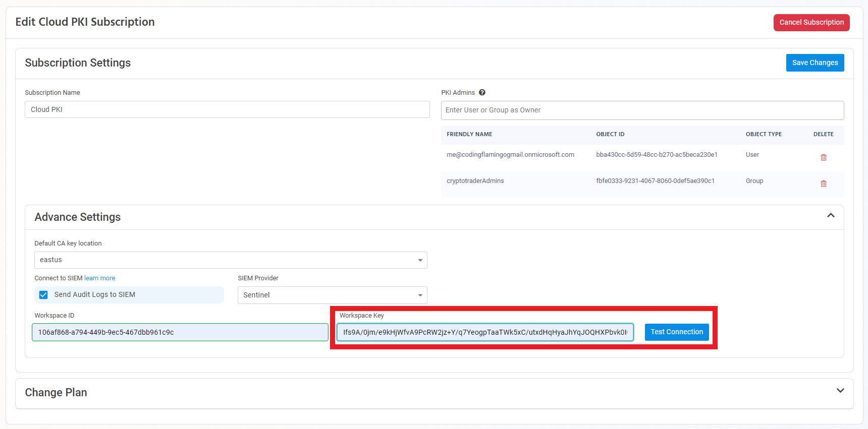Collapse the Advance Settings section
868x429 pixels.
(831, 216)
